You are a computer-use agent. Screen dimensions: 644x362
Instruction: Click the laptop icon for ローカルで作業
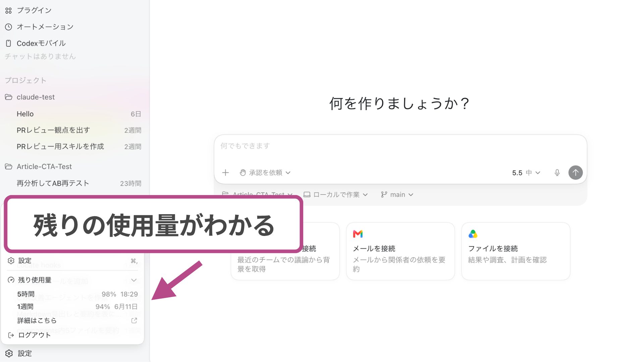click(307, 194)
